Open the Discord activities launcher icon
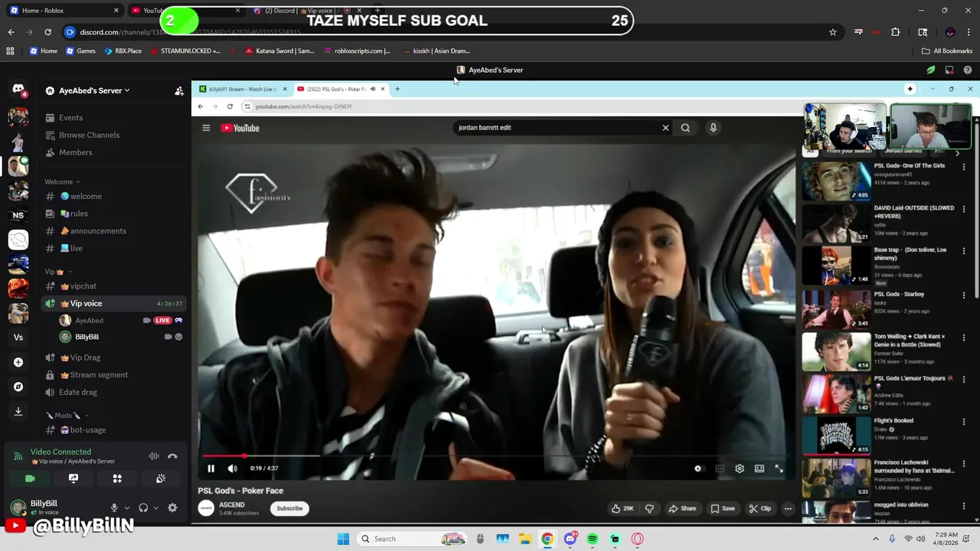This screenshot has width=980, height=551. tap(117, 478)
